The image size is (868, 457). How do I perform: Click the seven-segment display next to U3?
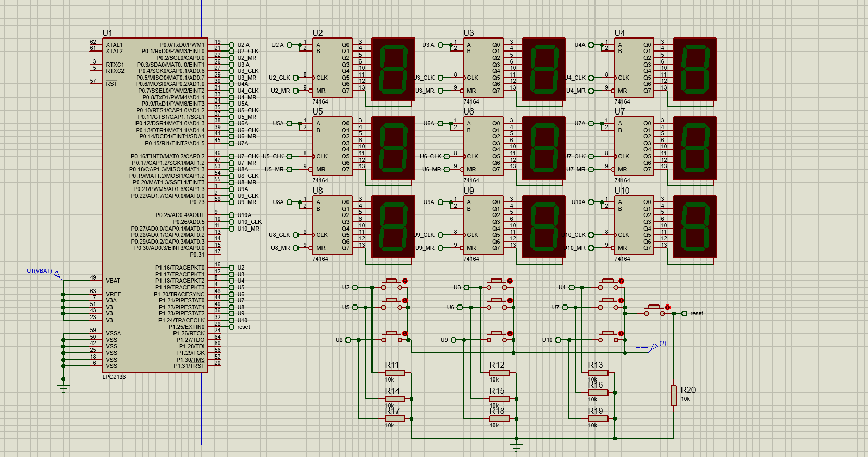(544, 69)
